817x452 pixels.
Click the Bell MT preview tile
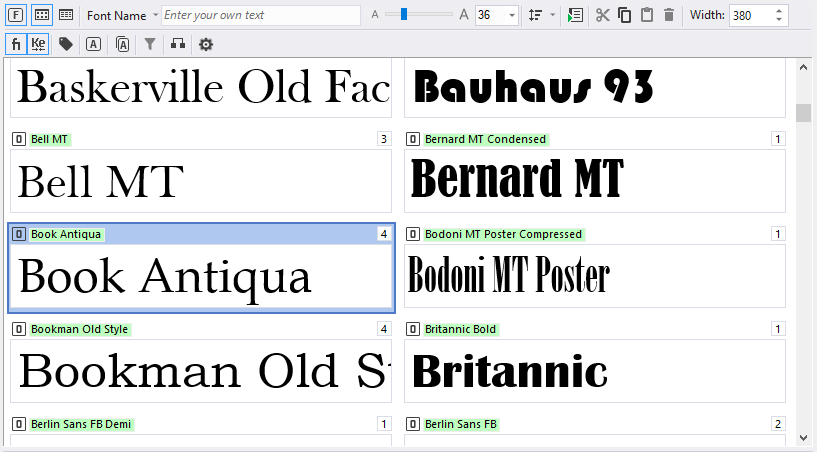pos(201,181)
